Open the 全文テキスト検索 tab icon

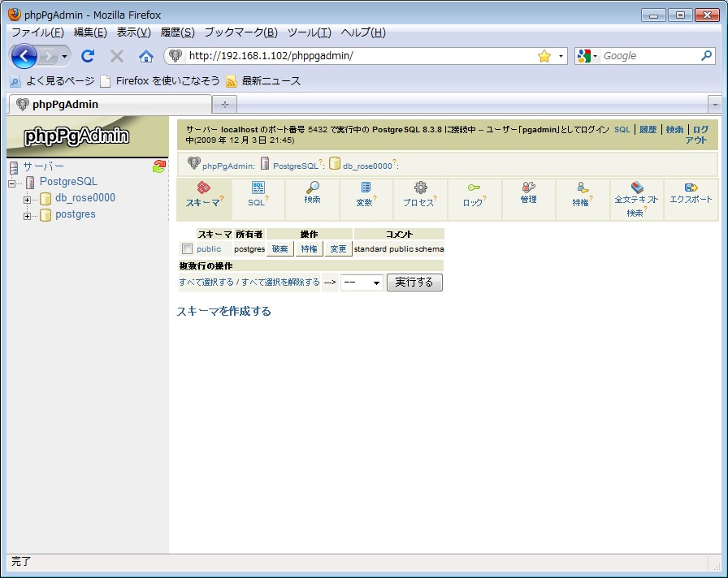(637, 188)
